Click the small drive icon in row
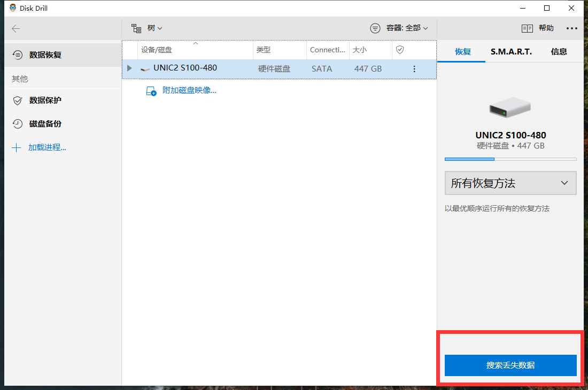 [x=145, y=69]
